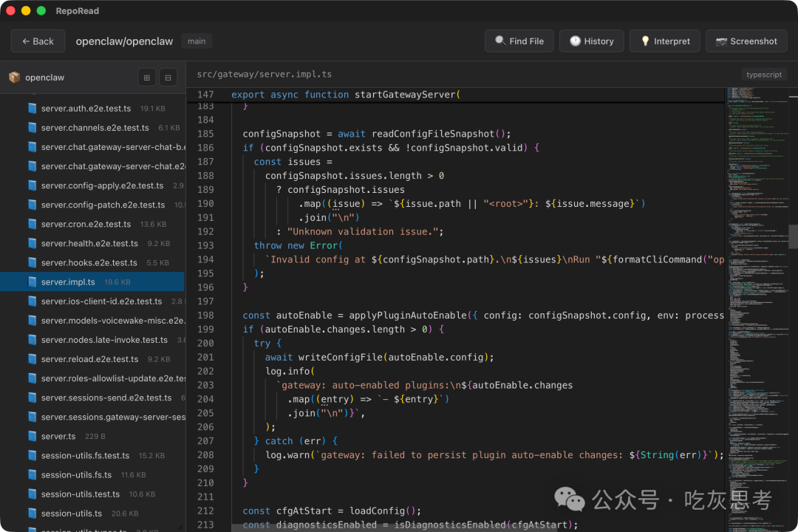The width and height of the screenshot is (798, 532).
Task: Click the openclaw/openclaw repository title
Action: click(x=124, y=41)
